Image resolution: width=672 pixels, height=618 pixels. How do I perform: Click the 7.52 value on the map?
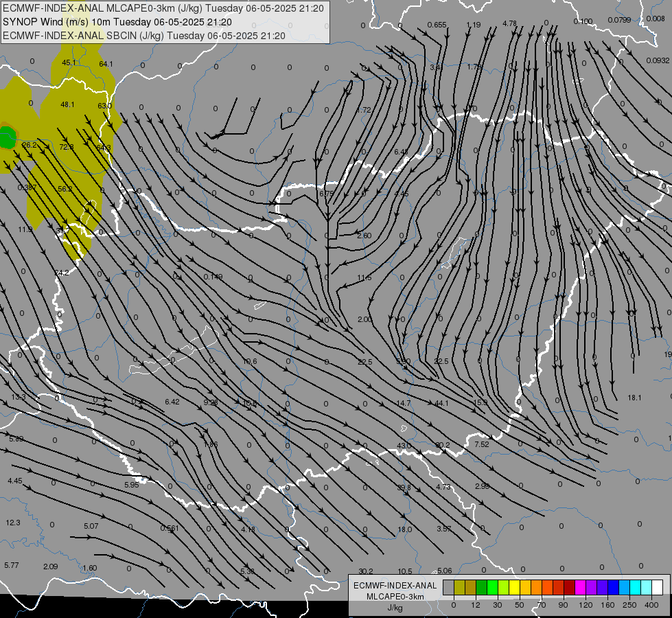(x=482, y=444)
